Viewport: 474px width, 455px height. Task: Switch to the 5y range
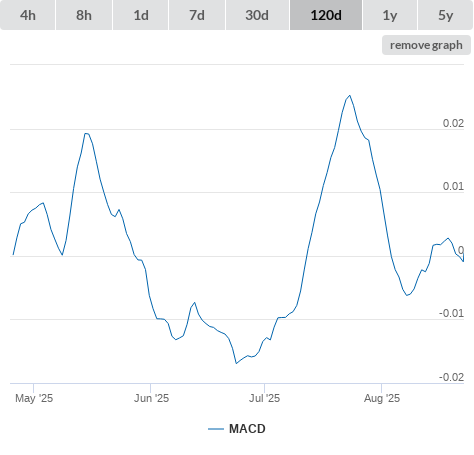[x=445, y=15]
